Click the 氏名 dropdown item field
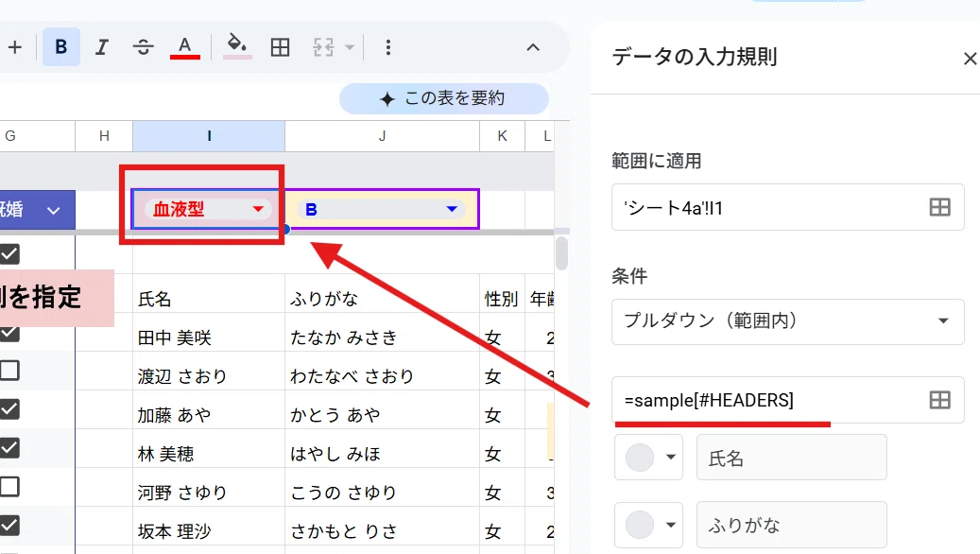Image resolution: width=980 pixels, height=554 pixels. point(791,457)
